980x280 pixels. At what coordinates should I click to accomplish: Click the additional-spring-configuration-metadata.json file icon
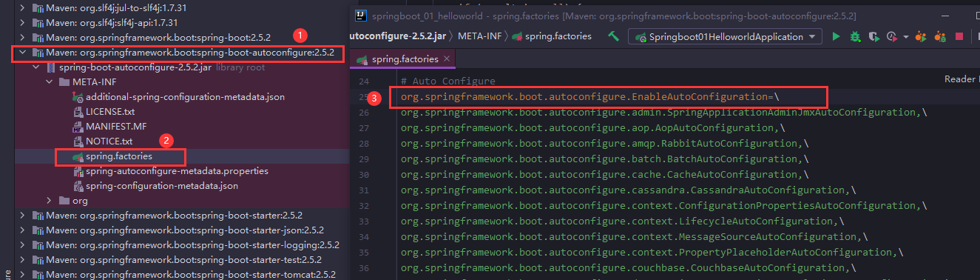coord(78,97)
